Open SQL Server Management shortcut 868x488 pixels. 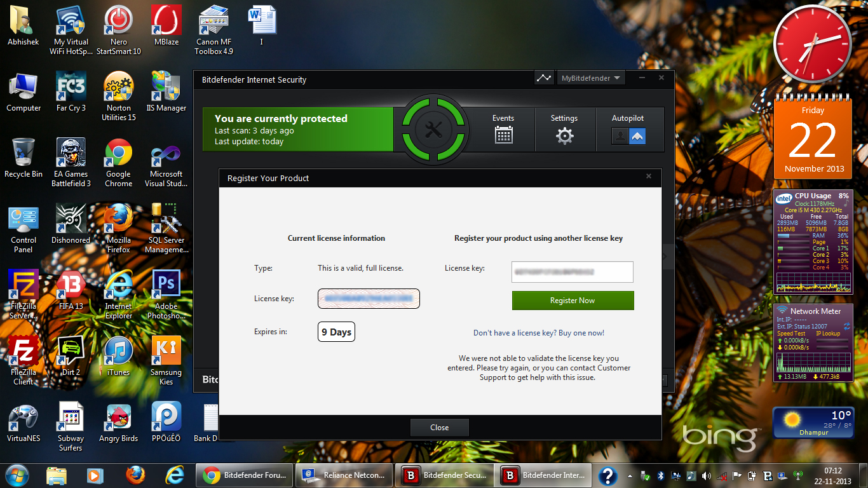(x=166, y=228)
